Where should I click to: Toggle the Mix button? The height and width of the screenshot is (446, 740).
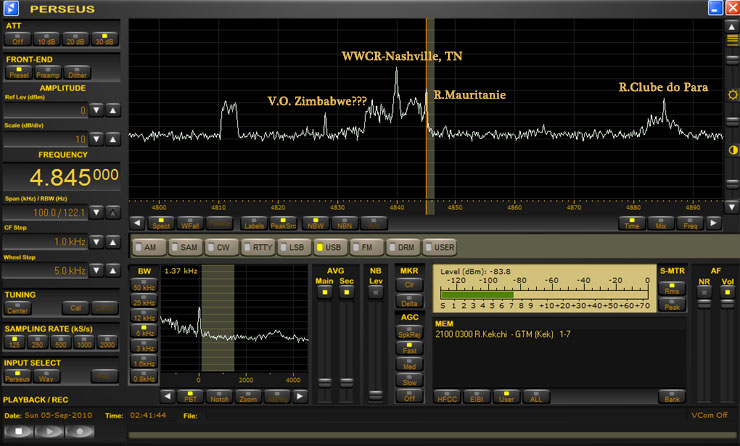tap(661, 223)
